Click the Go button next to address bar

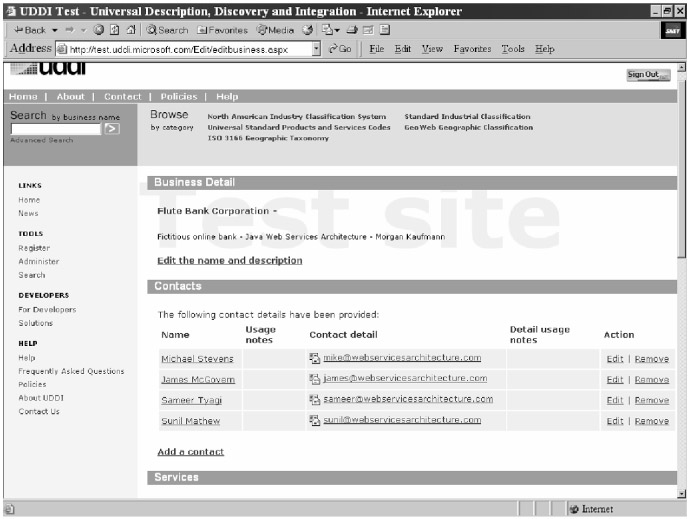pos(339,49)
